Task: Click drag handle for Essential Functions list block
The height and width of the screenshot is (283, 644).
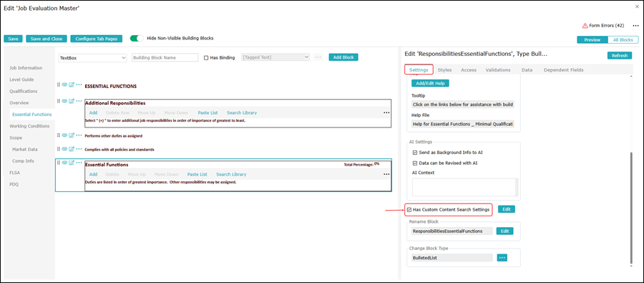Action: 59,163
